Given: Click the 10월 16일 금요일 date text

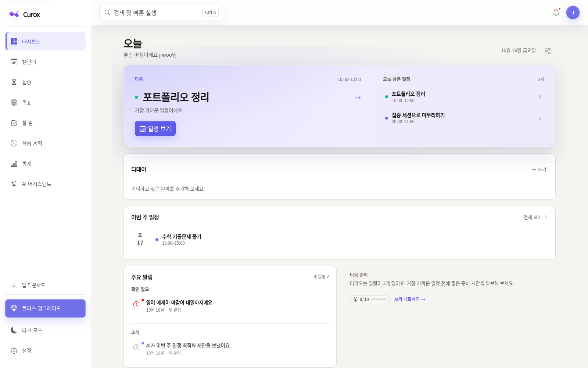Looking at the screenshot, I should 518,50.
